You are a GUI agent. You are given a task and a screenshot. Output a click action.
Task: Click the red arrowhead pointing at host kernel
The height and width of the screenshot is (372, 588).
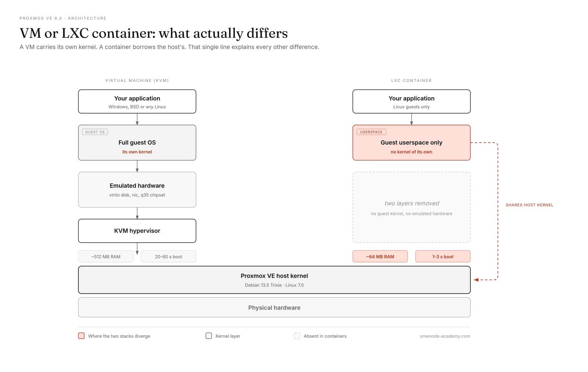476,280
